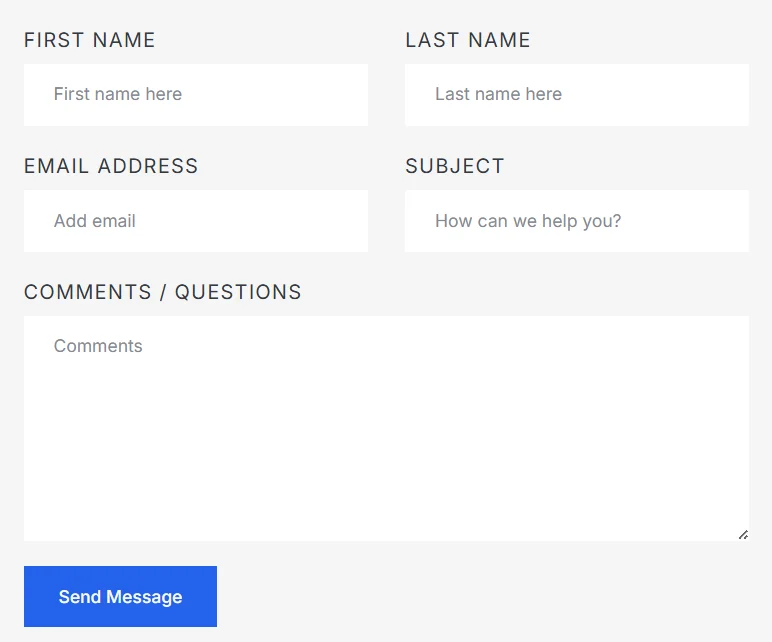
Task: Click the 'First name here' placeholder text
Action: click(118, 94)
